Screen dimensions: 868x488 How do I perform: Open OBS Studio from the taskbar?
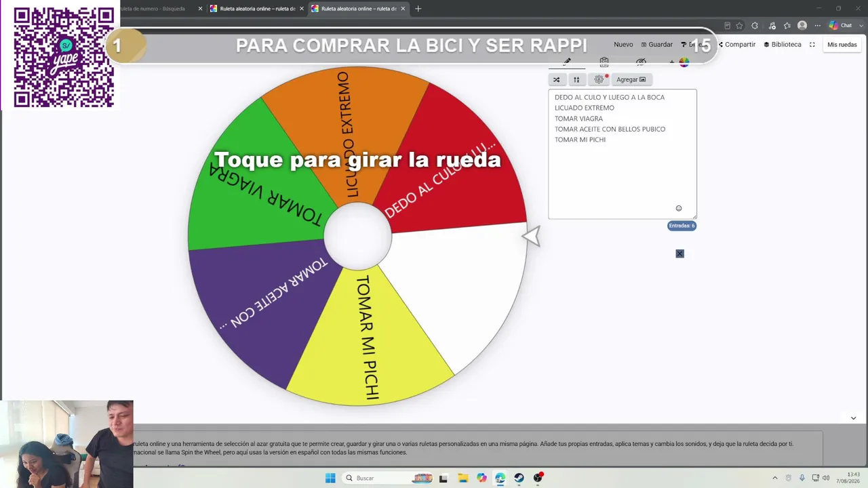pyautogui.click(x=538, y=478)
